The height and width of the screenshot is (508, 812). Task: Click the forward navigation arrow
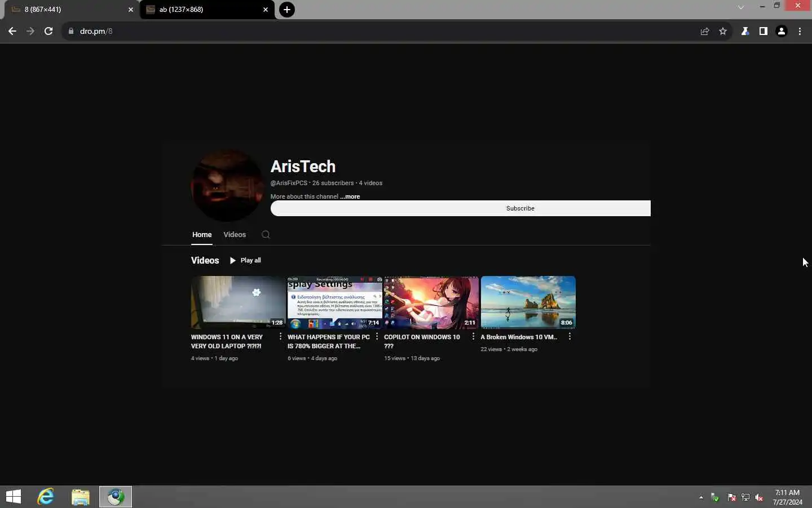(x=30, y=31)
